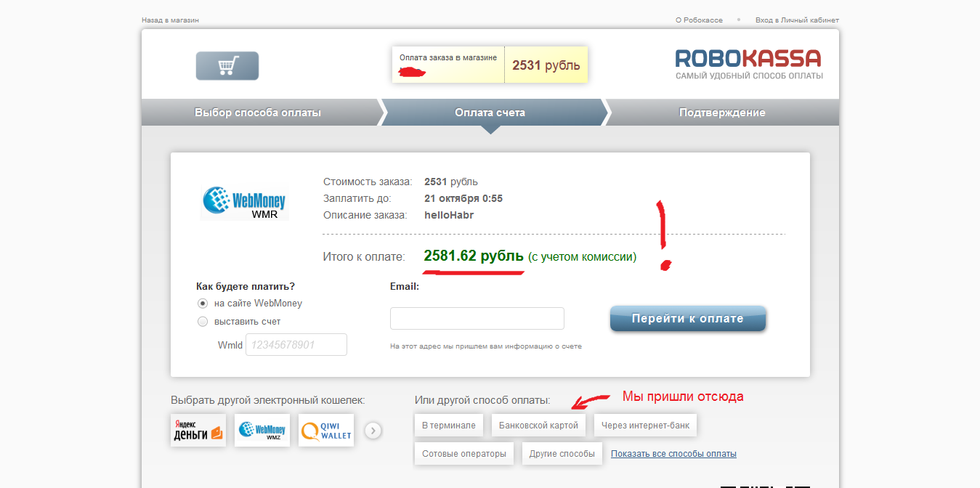The image size is (980, 488).
Task: Click 'helloHabr' order description text
Action: coord(449,215)
